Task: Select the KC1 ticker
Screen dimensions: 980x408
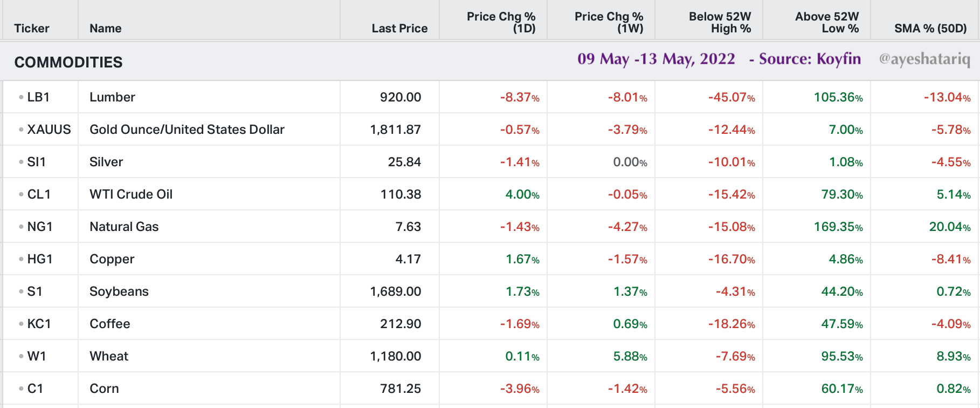Action: pyautogui.click(x=39, y=324)
